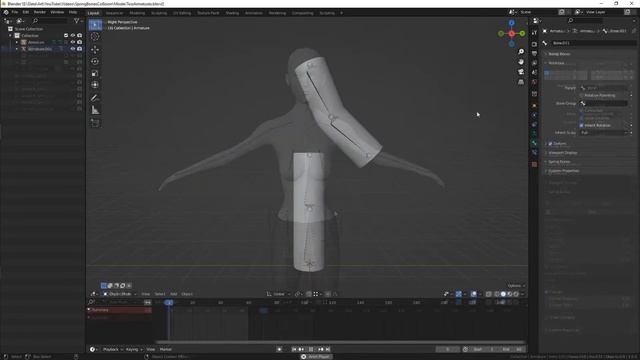640x360 pixels.
Task: Click the zoom magnifier viewport gizmo
Action: [x=521, y=52]
